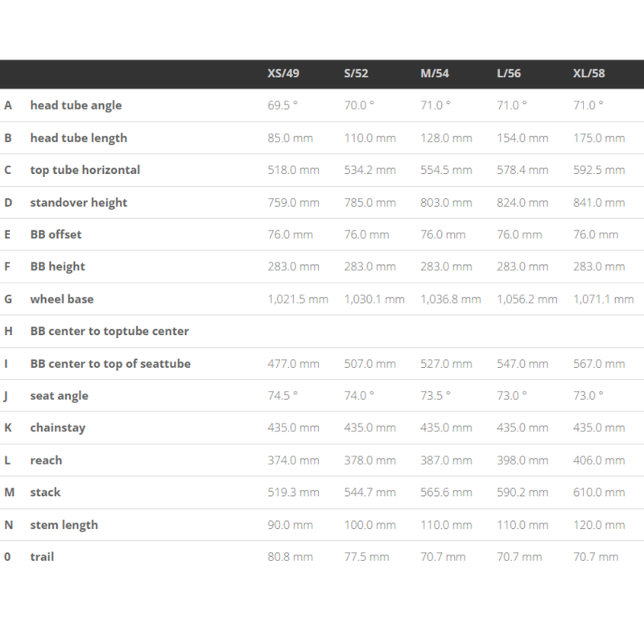Click the 565.6 mm stack value
The image size is (644, 644).
click(x=446, y=492)
